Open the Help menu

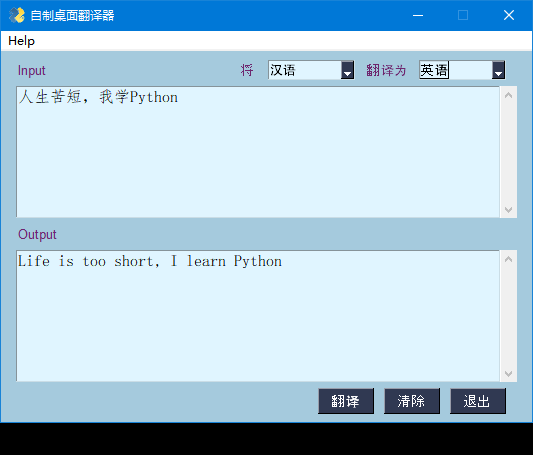click(21, 41)
